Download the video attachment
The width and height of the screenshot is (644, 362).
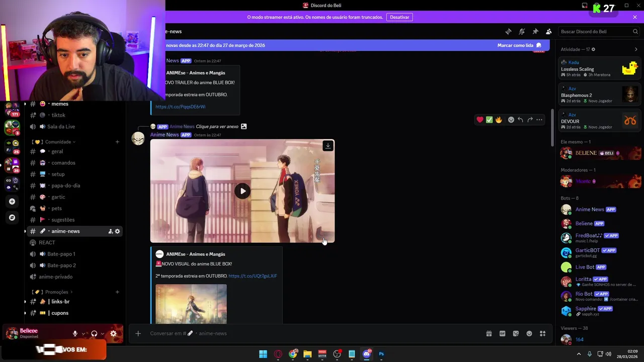(x=328, y=146)
